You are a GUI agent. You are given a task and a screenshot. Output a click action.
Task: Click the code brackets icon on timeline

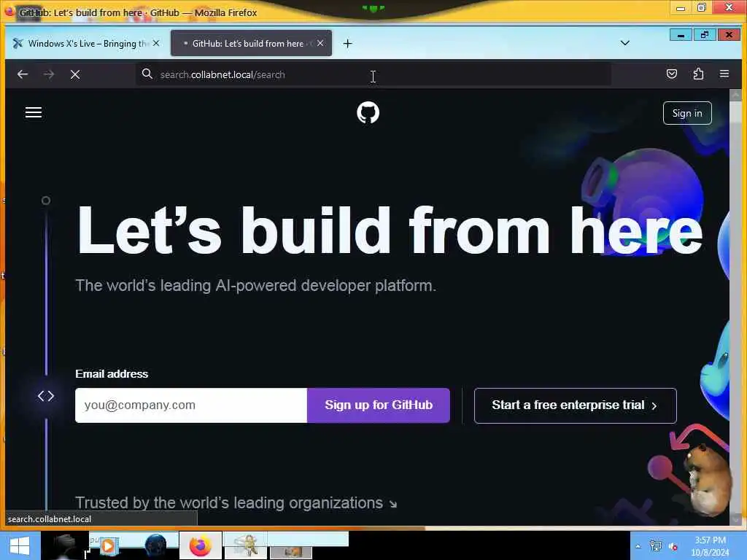tap(46, 396)
